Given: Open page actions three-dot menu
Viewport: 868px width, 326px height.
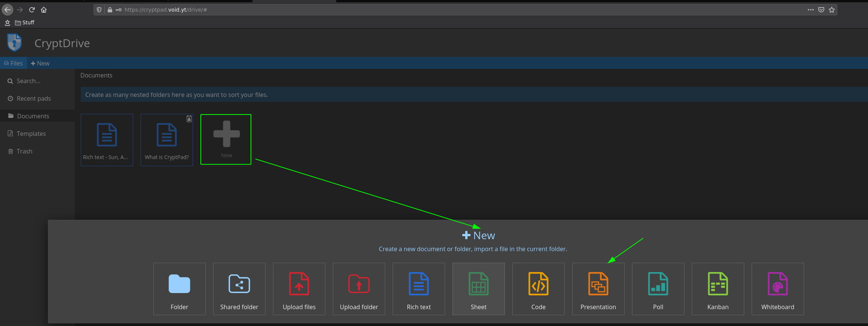Looking at the screenshot, I should click(x=811, y=10).
